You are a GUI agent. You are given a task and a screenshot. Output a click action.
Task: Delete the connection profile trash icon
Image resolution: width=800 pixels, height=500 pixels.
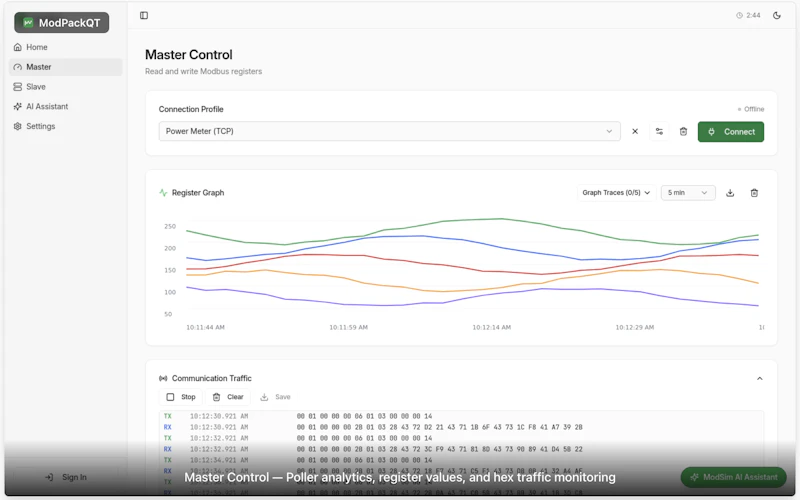point(683,131)
